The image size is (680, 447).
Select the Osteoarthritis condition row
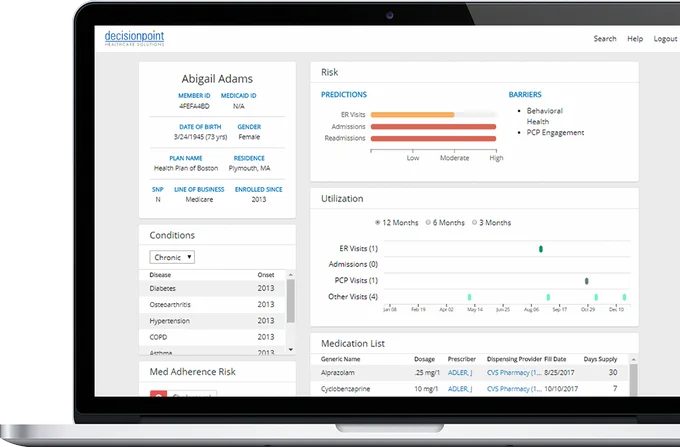coord(212,304)
